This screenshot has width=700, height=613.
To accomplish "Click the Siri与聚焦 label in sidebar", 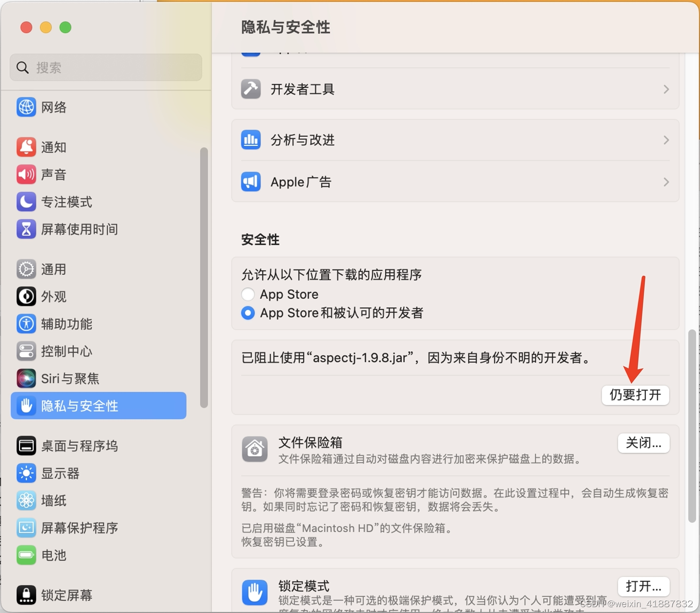I will coord(70,379).
